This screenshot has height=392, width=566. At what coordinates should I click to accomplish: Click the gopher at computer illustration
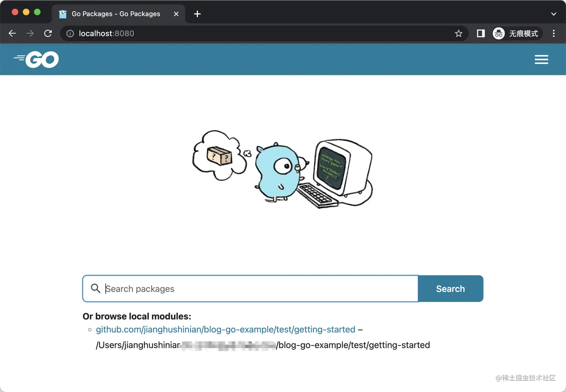coord(283,169)
